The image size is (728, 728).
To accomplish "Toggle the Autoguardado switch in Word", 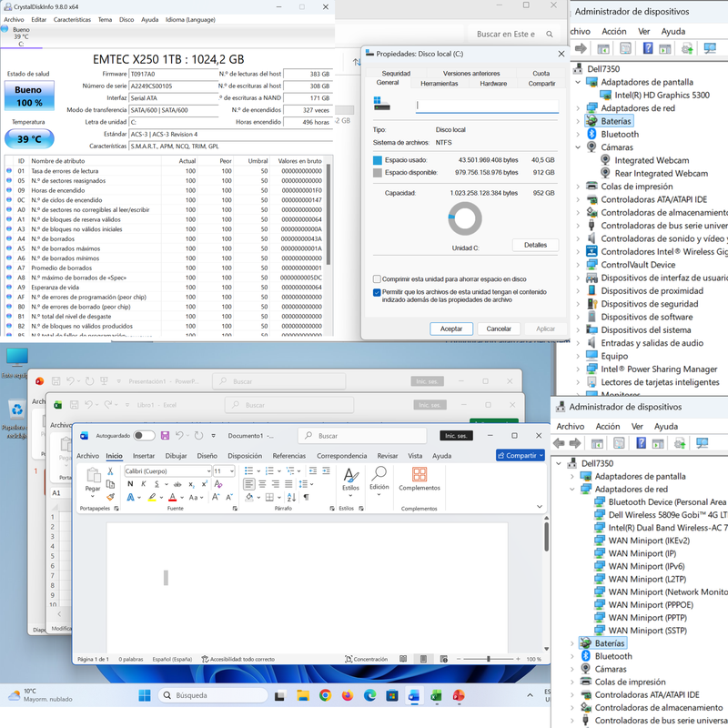I will [144, 436].
